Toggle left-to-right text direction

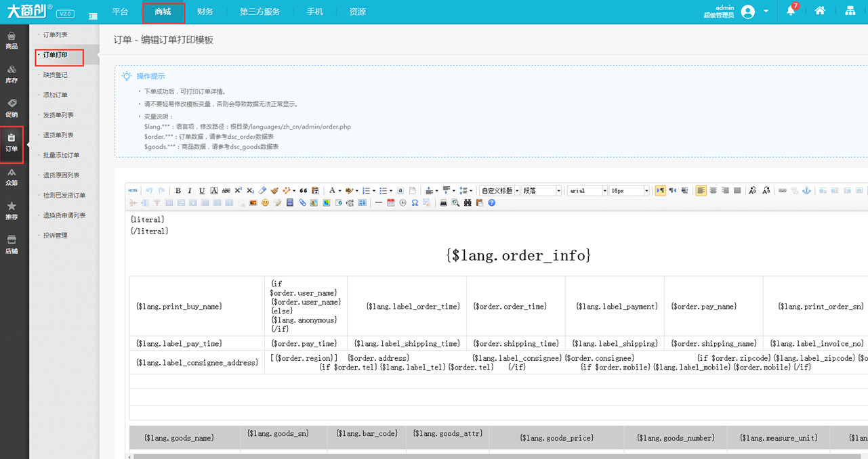(661, 191)
